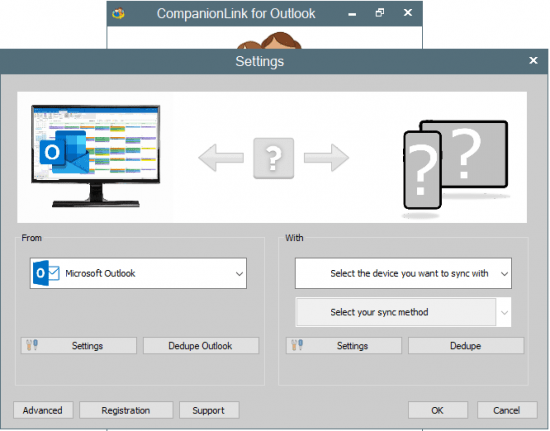Open the 'Select the device you want to sync with' dropdown

pos(403,273)
